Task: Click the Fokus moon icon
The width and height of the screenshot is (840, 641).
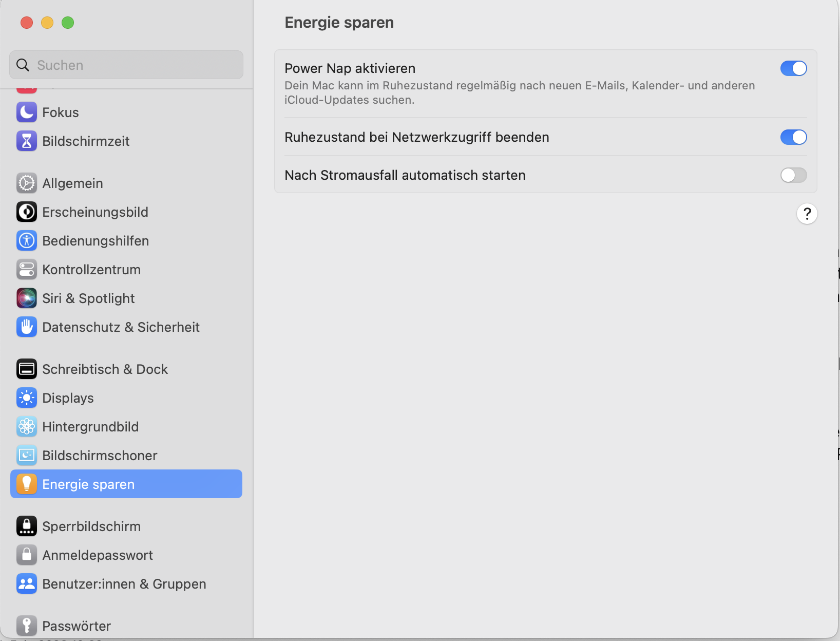Action: pyautogui.click(x=27, y=112)
